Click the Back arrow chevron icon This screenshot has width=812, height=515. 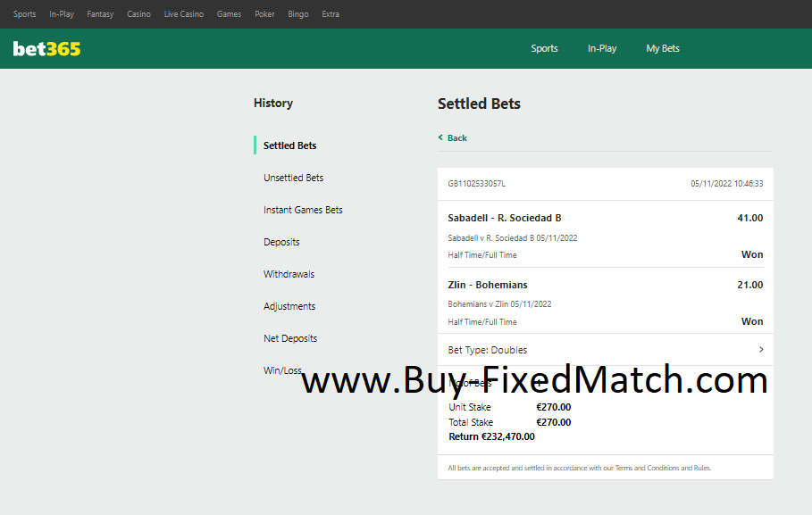pyautogui.click(x=440, y=137)
